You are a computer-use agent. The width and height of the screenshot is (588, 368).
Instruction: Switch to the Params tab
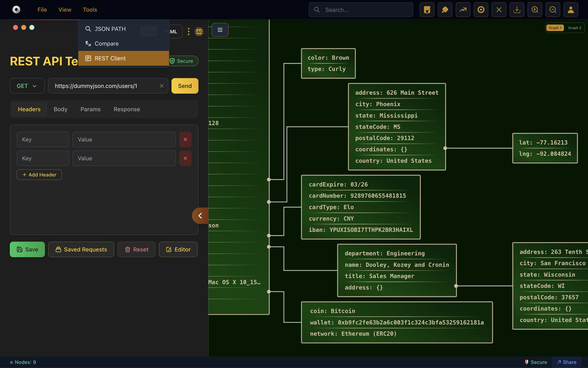(x=90, y=109)
